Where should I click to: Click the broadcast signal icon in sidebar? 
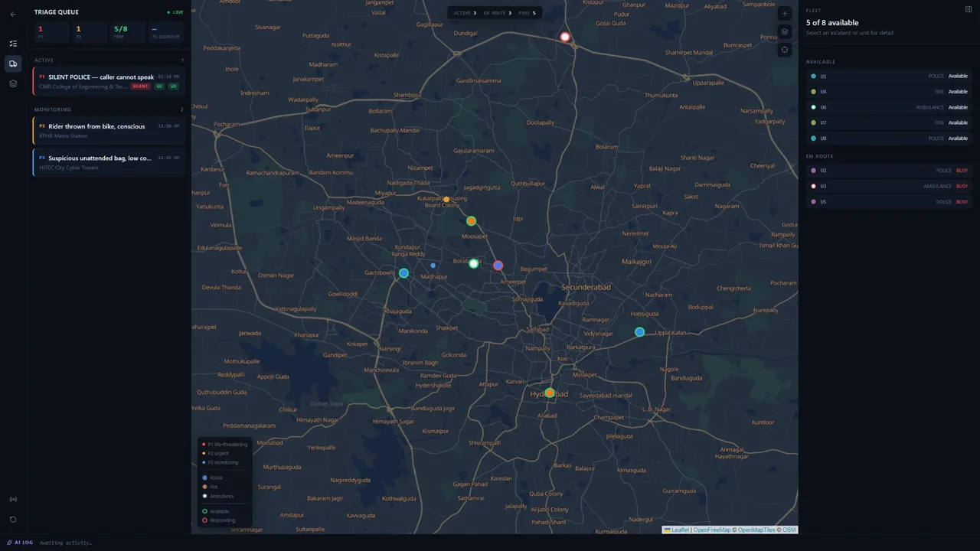13,500
